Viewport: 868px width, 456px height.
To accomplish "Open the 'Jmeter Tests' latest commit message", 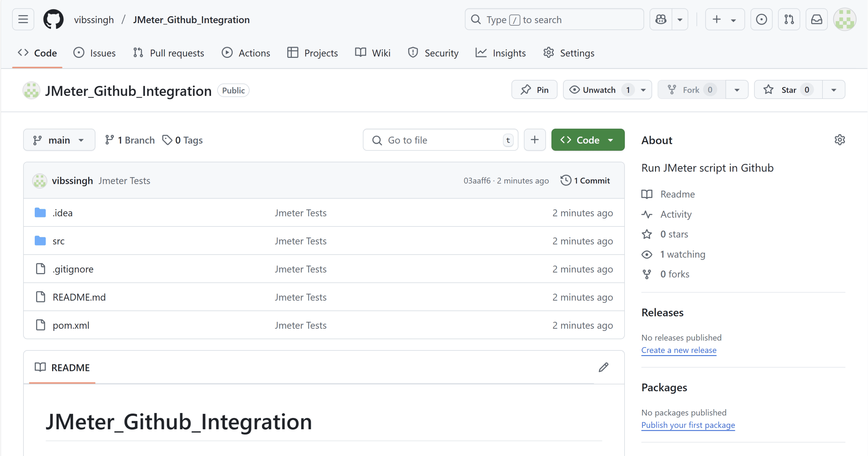I will 124,180.
